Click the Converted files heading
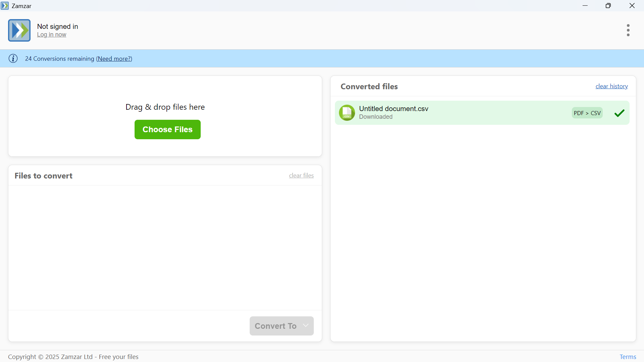The height and width of the screenshot is (362, 644). click(369, 87)
